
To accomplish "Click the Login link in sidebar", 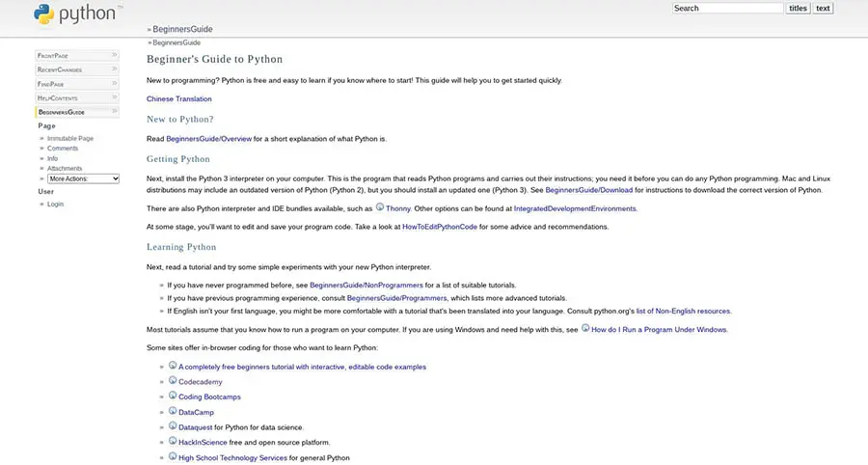I will [55, 205].
